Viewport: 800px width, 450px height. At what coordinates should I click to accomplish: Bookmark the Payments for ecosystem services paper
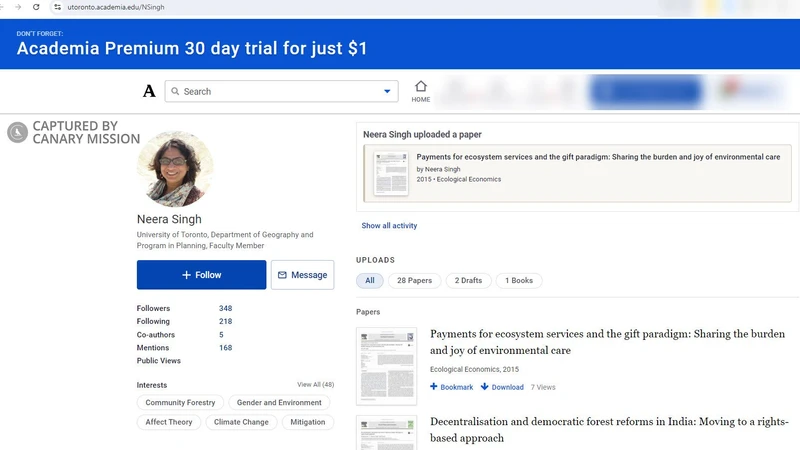[452, 387]
